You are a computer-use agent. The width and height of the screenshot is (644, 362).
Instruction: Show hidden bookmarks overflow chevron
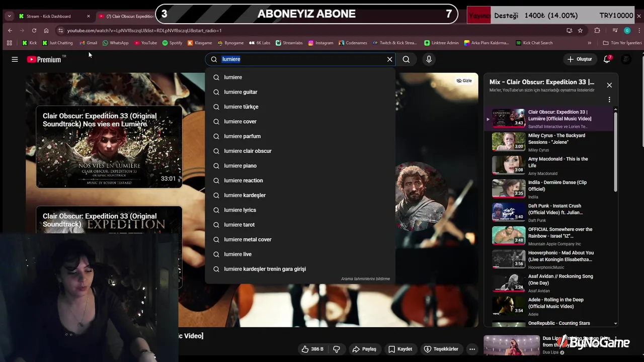590,43
